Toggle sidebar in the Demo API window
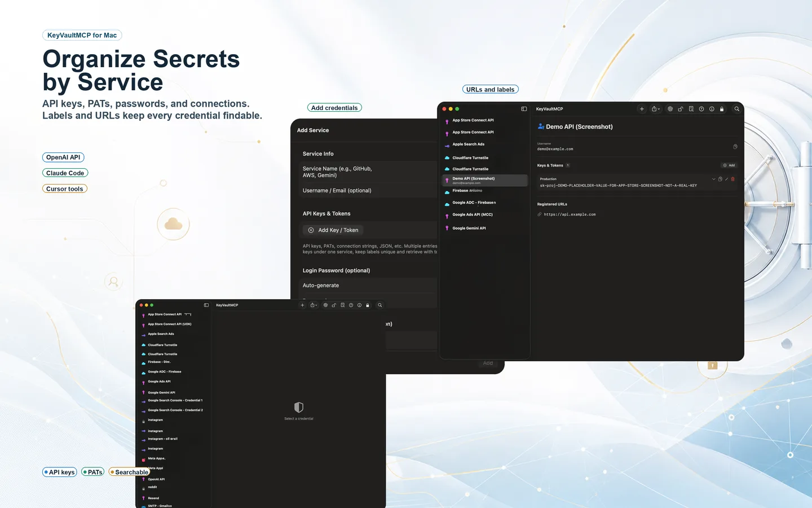 click(x=524, y=109)
